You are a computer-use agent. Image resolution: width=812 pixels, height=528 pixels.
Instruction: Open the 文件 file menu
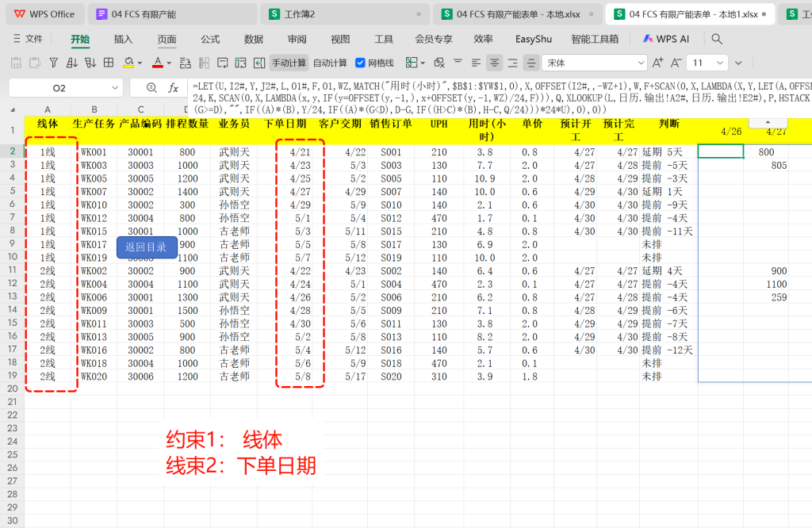click(x=29, y=39)
